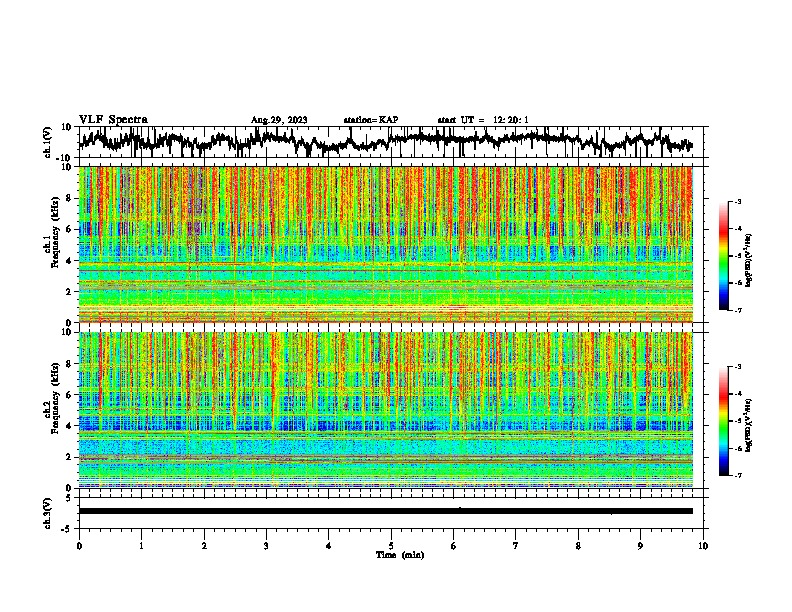Viewport: 792px width, 612px height.
Task: Click inside the ch.1 spectrogram panel
Action: coord(385,244)
